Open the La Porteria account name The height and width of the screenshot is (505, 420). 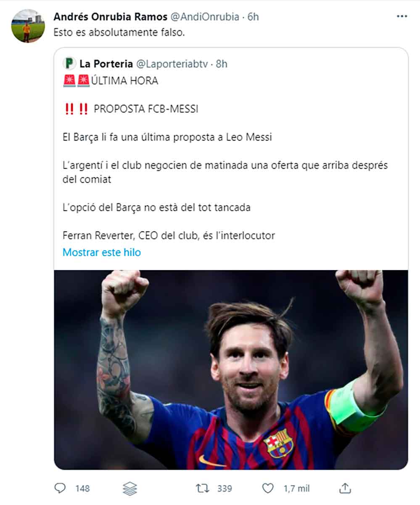point(106,64)
